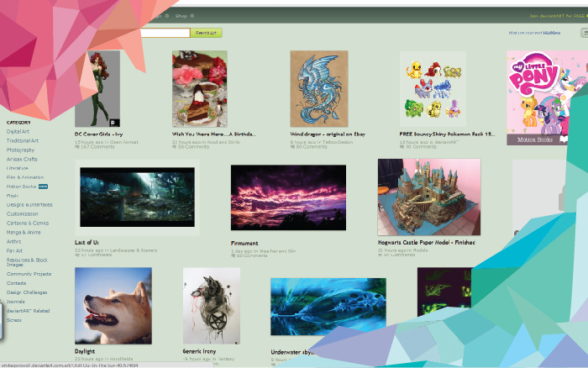Open the Generic Irony wolf thumbnail

click(212, 306)
